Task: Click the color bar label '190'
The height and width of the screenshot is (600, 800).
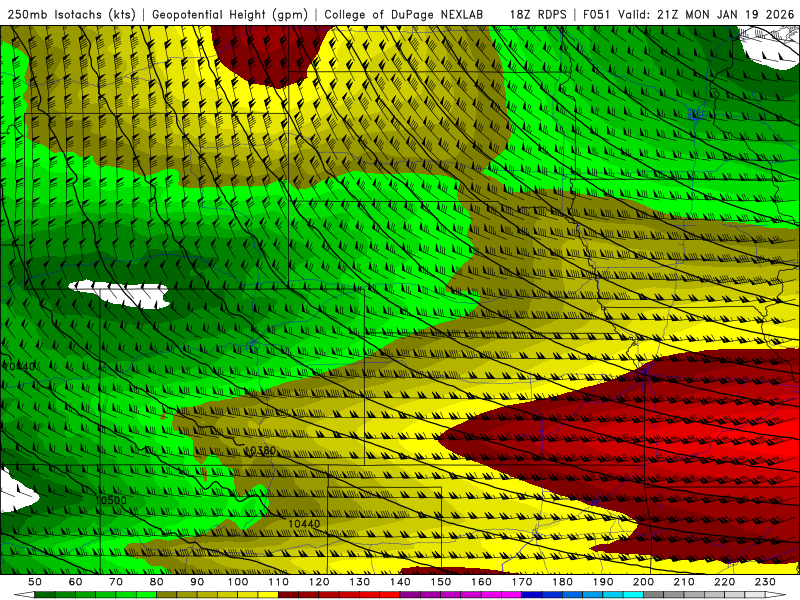Action: click(603, 582)
